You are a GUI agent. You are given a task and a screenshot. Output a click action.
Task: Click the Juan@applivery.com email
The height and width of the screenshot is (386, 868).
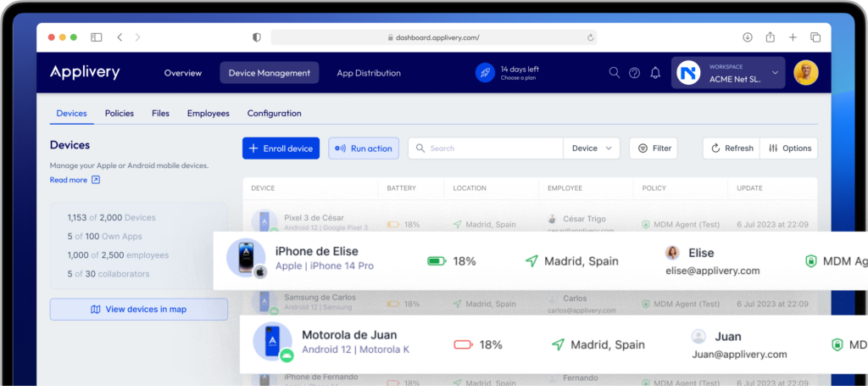tap(739, 355)
